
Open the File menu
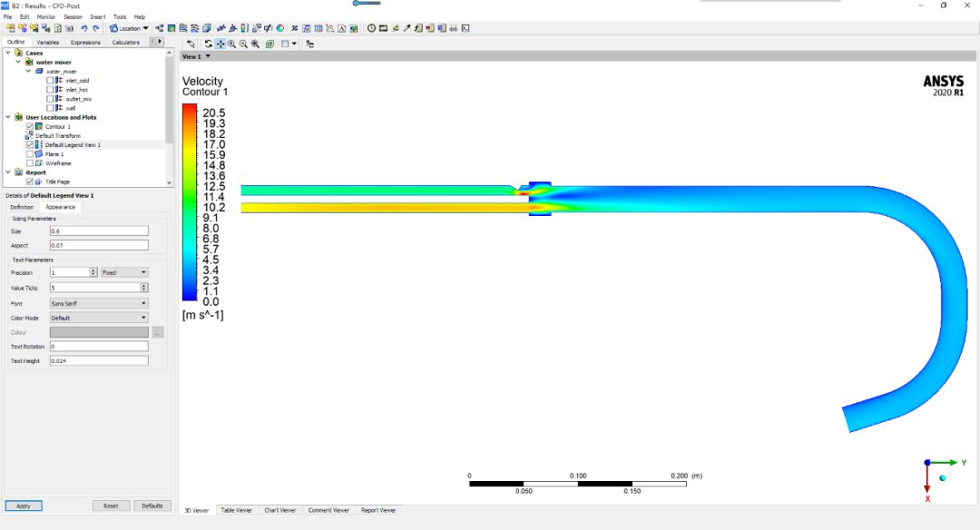click(x=7, y=17)
